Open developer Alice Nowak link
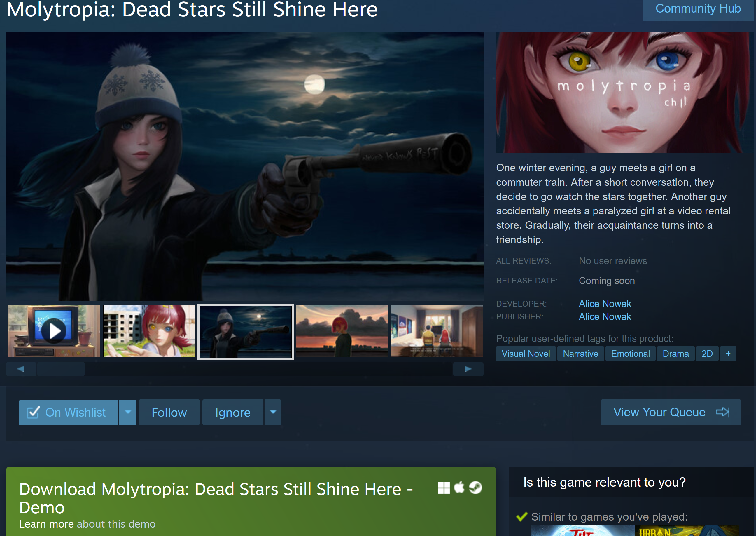 tap(605, 304)
